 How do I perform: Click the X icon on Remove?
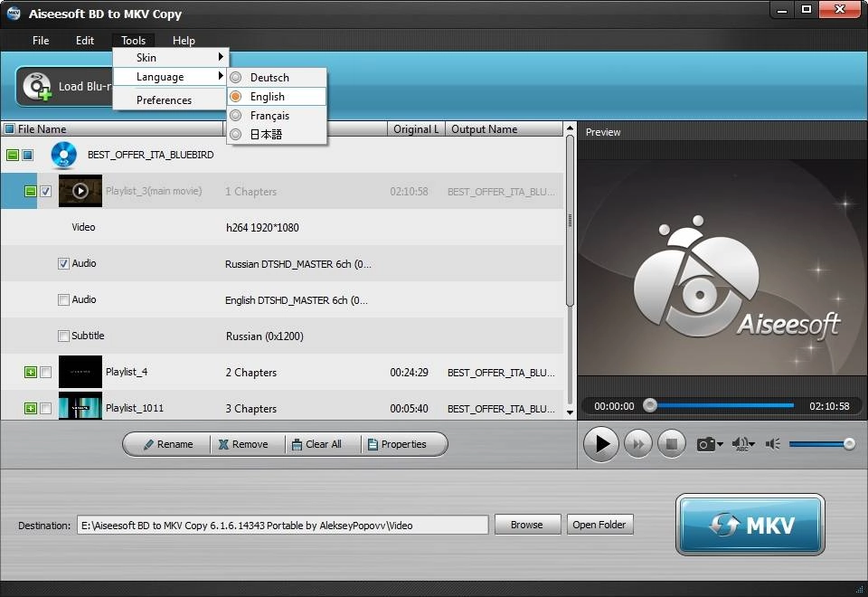223,445
